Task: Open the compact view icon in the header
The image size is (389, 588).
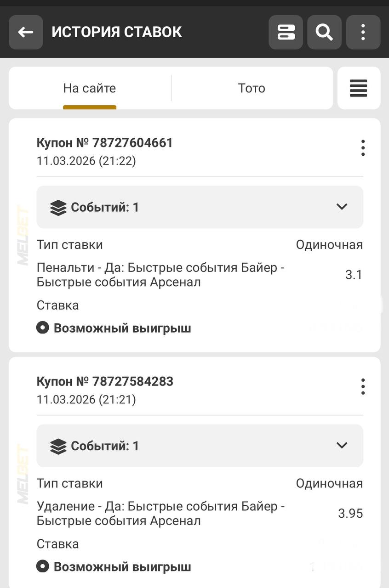Action: (x=286, y=32)
